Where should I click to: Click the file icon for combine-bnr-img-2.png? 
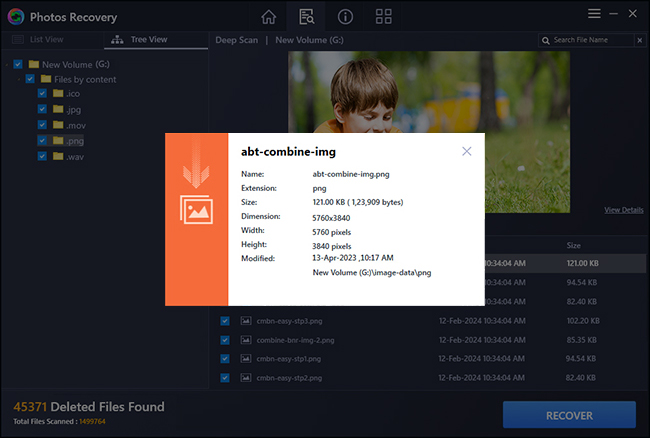click(246, 340)
